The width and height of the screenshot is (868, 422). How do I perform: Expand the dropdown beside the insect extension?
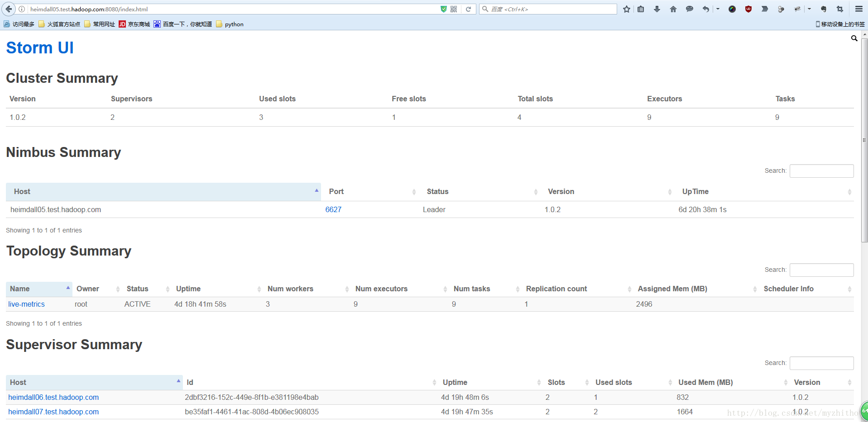809,9
